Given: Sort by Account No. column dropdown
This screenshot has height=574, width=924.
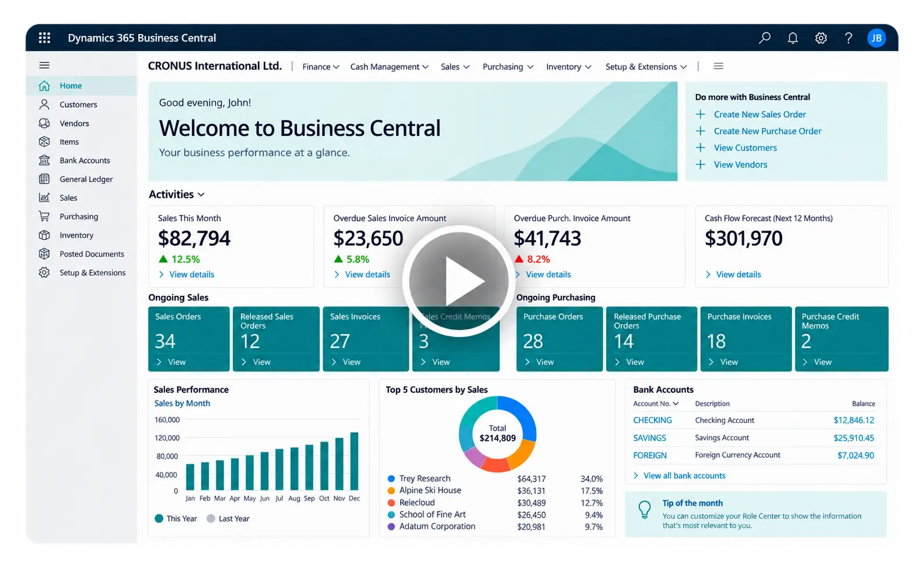Looking at the screenshot, I should (675, 404).
